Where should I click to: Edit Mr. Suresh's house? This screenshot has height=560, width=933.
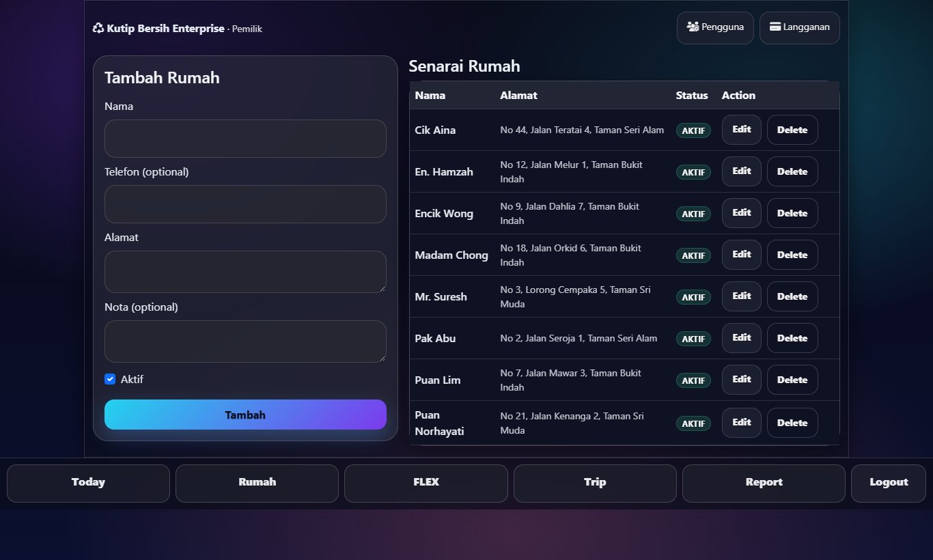[741, 296]
